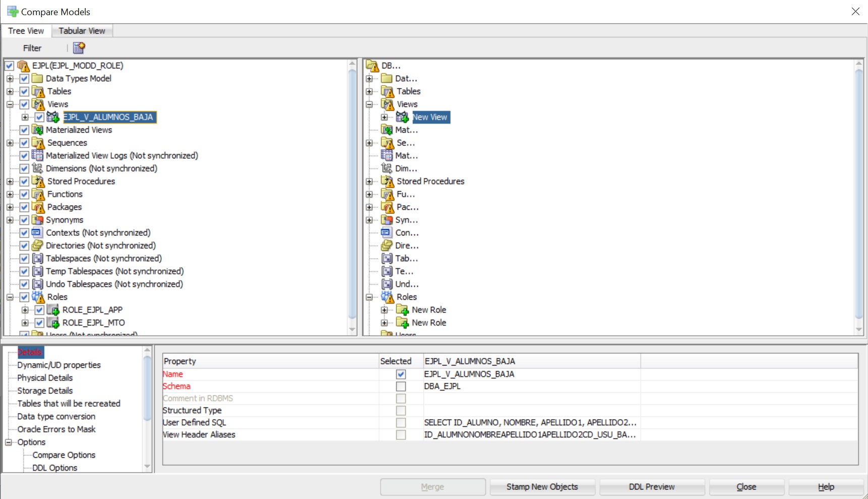Click the Materialized Views icon in left tree
868x499 pixels.
tap(38, 130)
